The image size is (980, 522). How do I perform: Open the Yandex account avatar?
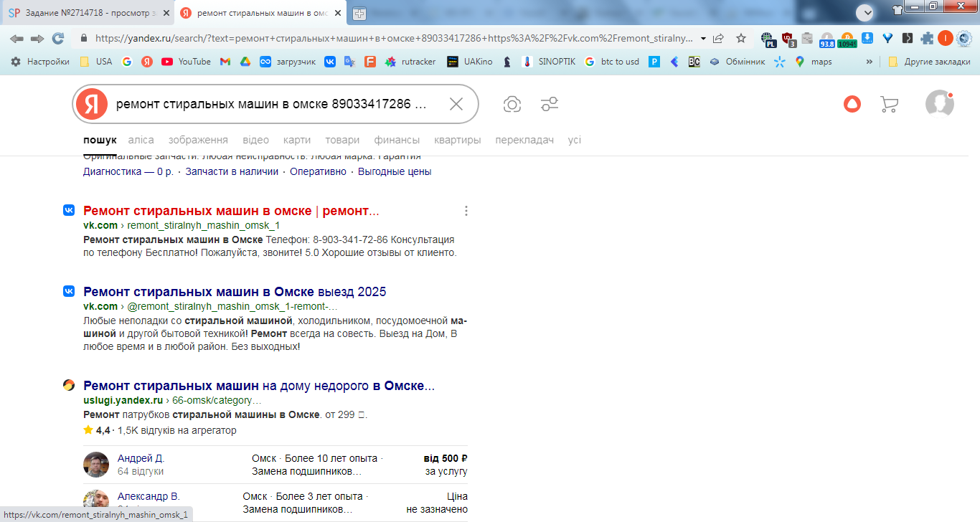pyautogui.click(x=940, y=104)
